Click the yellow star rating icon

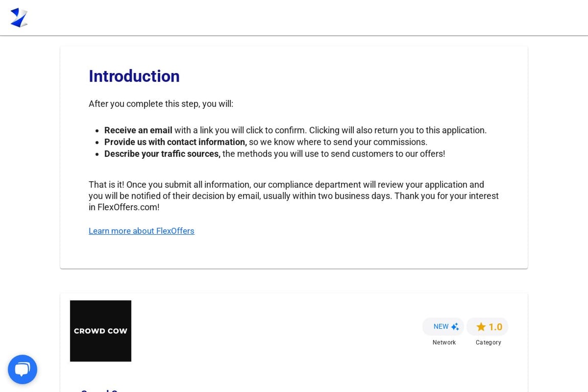481,327
